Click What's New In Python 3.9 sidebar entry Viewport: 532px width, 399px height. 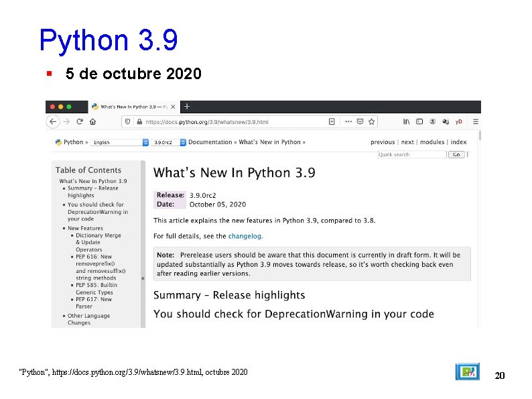tap(93, 181)
